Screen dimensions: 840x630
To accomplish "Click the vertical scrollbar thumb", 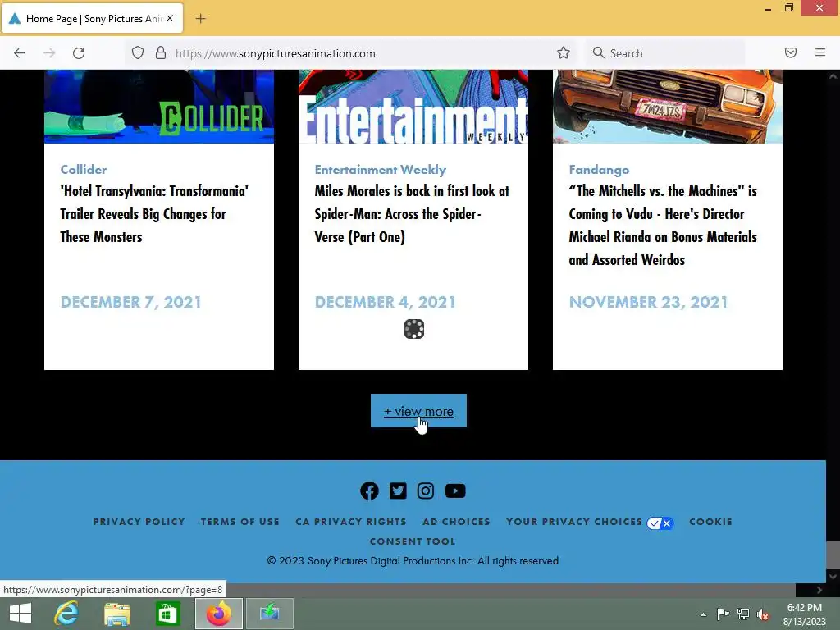I will [x=833, y=555].
